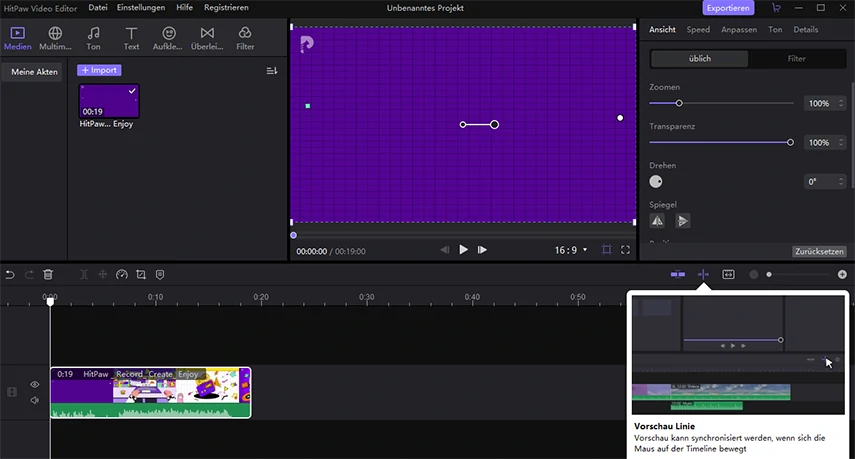Switch to the Anpassen tab
The height and width of the screenshot is (459, 855).
point(739,29)
